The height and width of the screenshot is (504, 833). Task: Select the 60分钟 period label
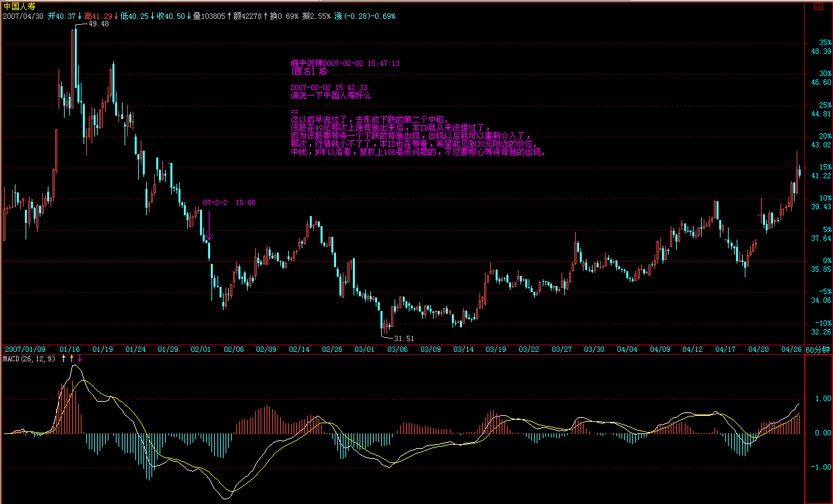(818, 350)
